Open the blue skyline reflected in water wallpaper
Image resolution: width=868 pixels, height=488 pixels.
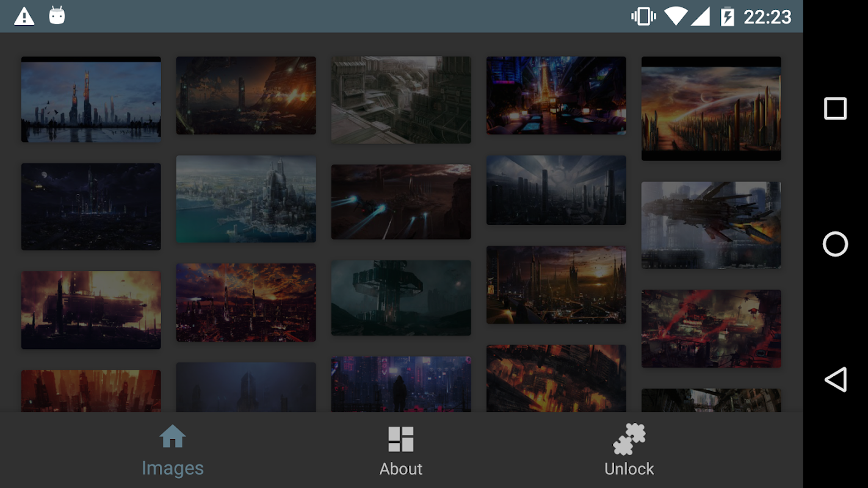pos(91,99)
